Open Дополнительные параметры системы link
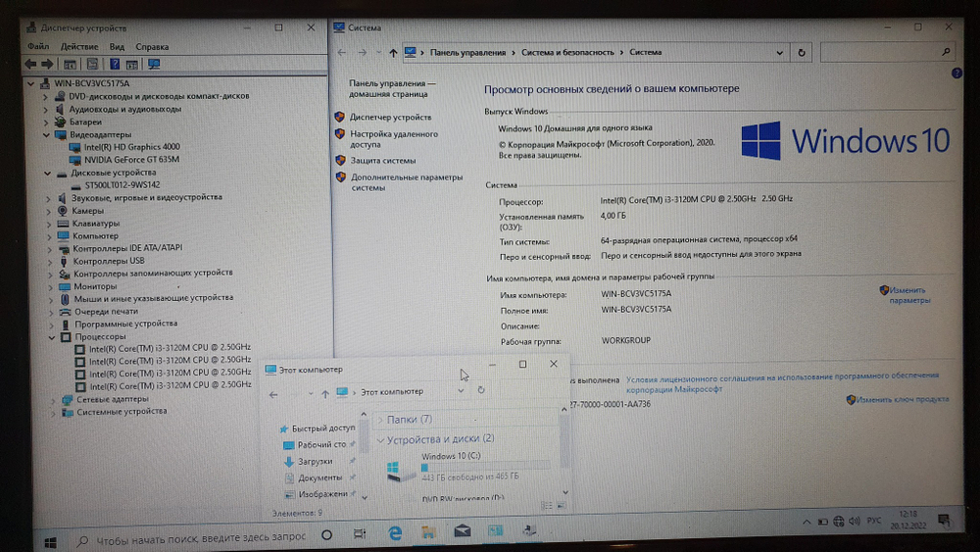Image resolution: width=980 pixels, height=552 pixels. pos(407,182)
